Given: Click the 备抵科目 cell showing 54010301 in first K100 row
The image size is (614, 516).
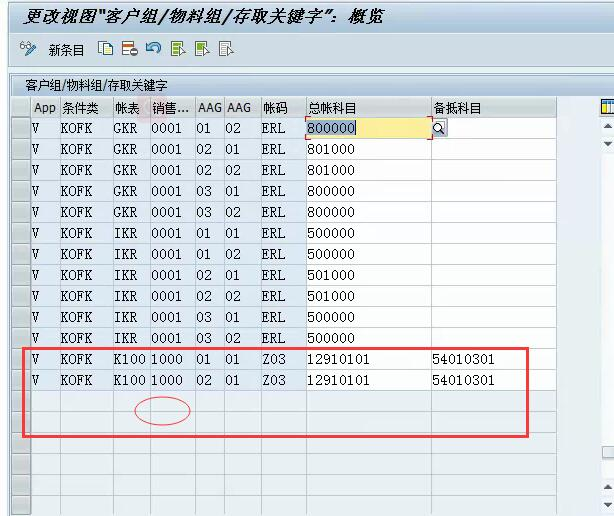Looking at the screenshot, I should point(492,359).
